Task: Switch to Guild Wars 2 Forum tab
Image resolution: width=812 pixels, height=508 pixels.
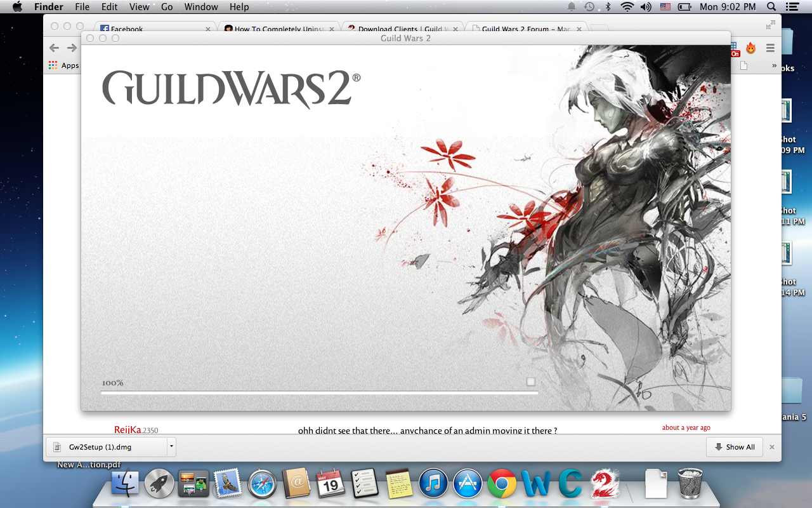Action: [x=526, y=28]
